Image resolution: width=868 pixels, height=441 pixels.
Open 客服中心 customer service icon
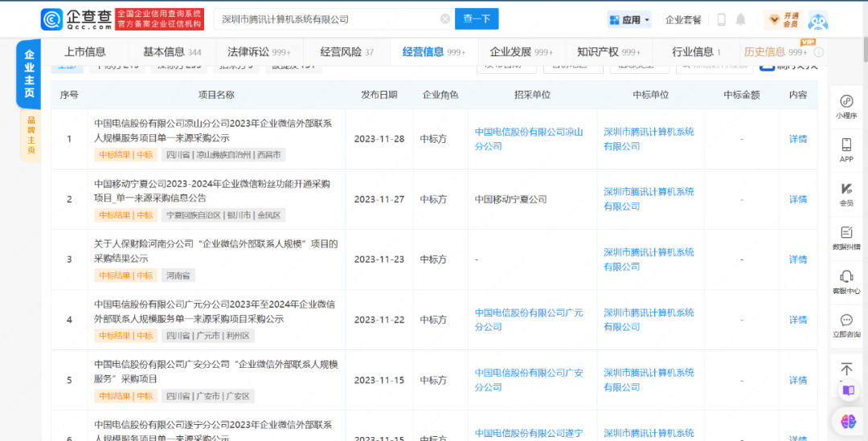846,282
